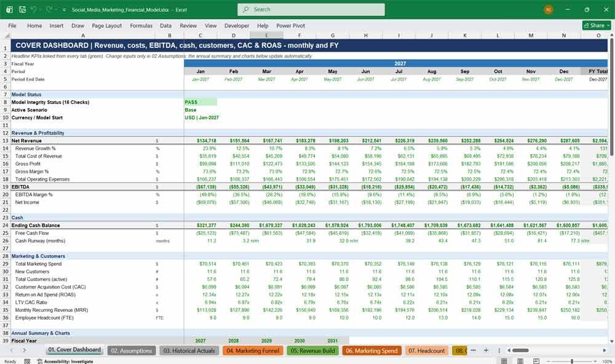Click the zoom slider handle
615x364 pixels.
(x=572, y=361)
